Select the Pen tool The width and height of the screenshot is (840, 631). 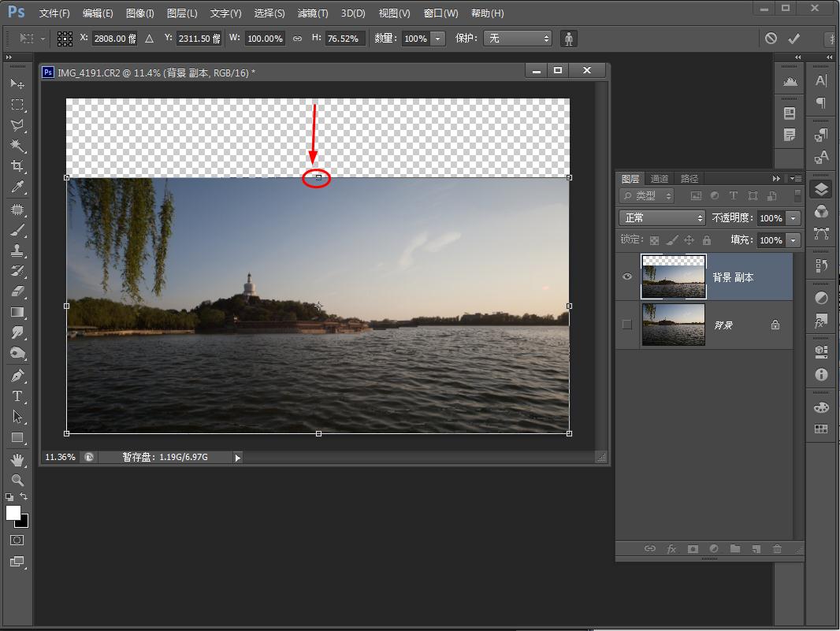click(17, 375)
